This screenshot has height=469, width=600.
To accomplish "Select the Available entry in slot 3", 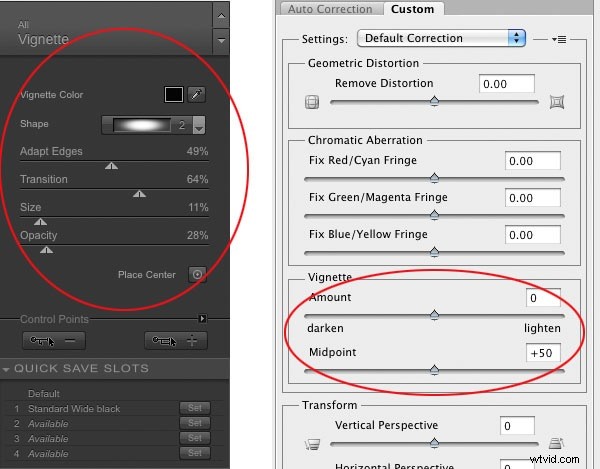I will [x=48, y=439].
